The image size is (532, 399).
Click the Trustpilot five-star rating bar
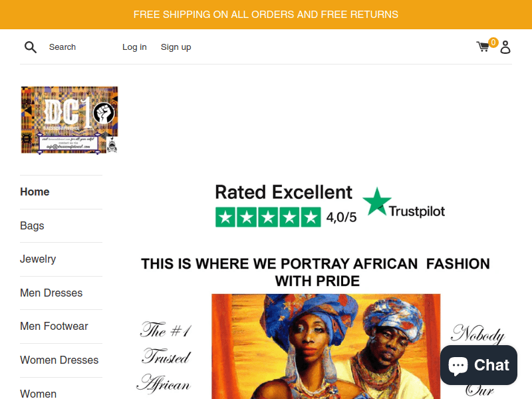[268, 217]
